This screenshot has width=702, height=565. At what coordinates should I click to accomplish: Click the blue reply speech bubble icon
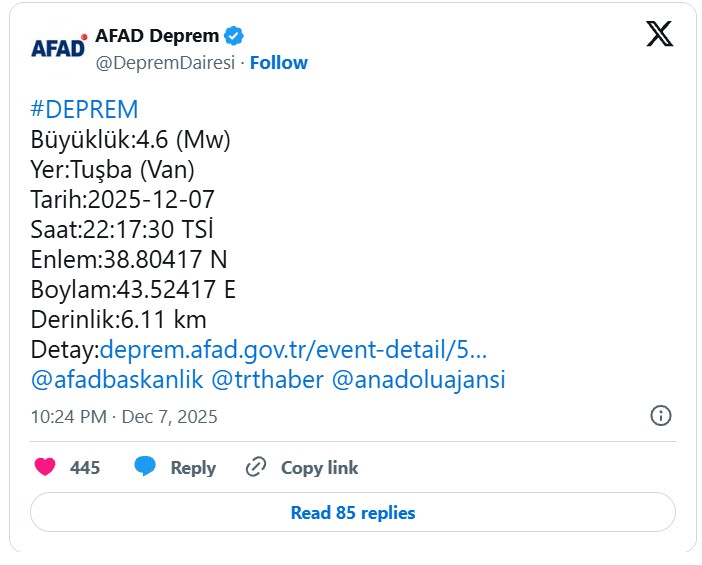[146, 467]
